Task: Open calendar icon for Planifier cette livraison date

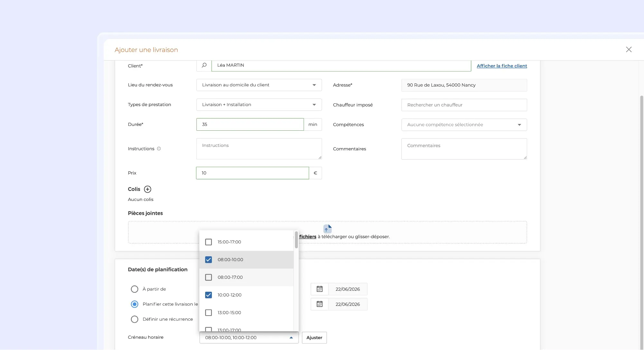Action: point(319,304)
